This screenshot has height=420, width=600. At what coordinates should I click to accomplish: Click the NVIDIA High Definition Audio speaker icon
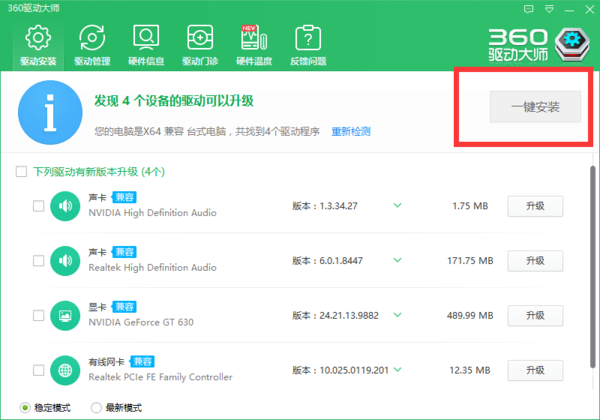65,206
